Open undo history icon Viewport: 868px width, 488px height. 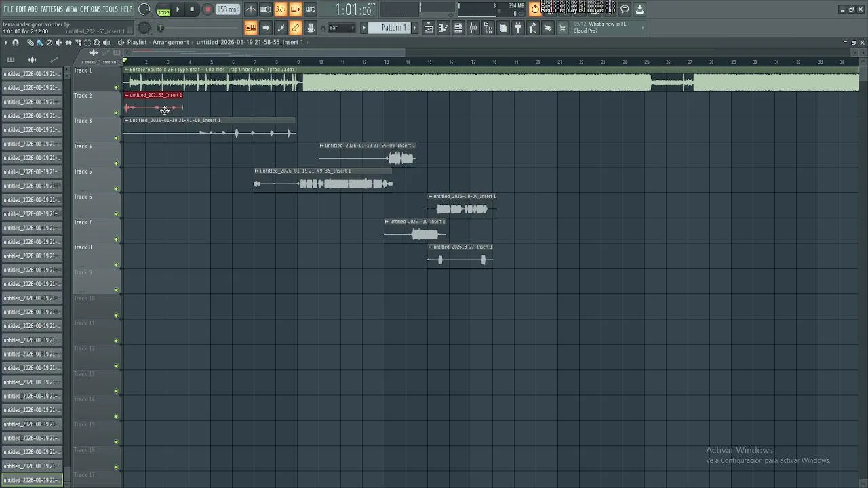(536, 9)
